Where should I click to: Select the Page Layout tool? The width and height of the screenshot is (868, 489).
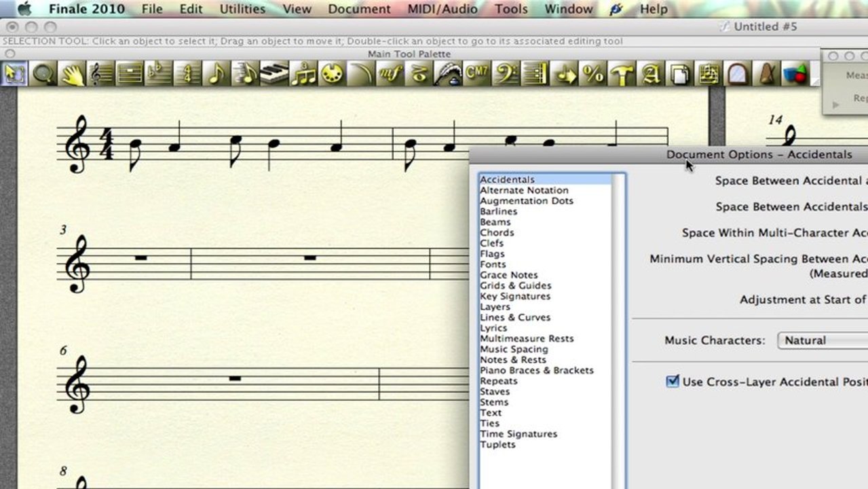(679, 73)
